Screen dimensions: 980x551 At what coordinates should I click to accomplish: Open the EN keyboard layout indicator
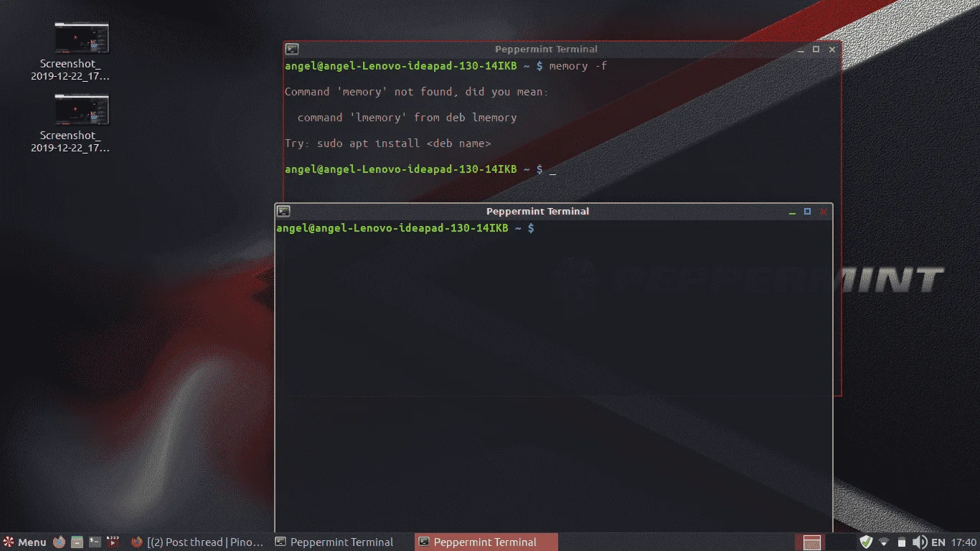point(938,542)
